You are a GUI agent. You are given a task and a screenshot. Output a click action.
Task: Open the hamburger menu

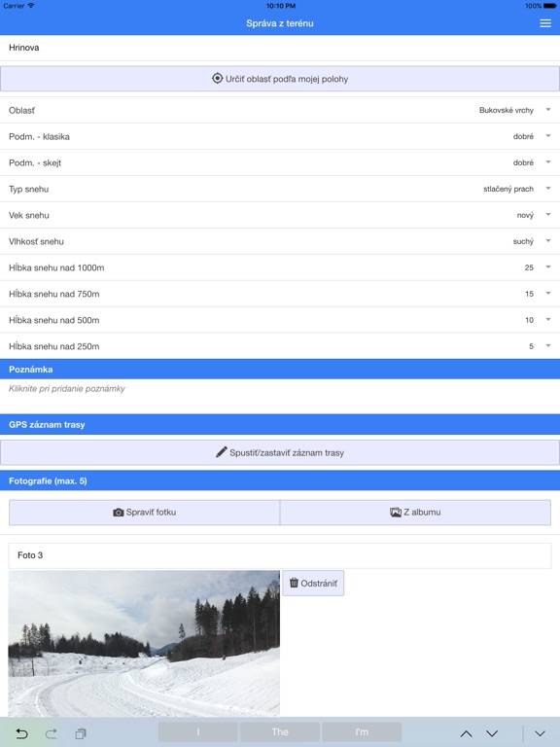click(545, 23)
